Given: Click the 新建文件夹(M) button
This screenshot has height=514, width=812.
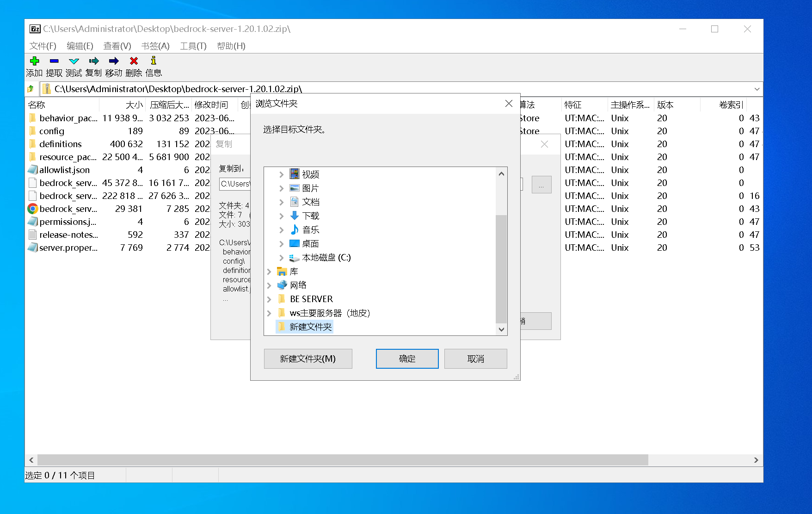Looking at the screenshot, I should pyautogui.click(x=308, y=359).
